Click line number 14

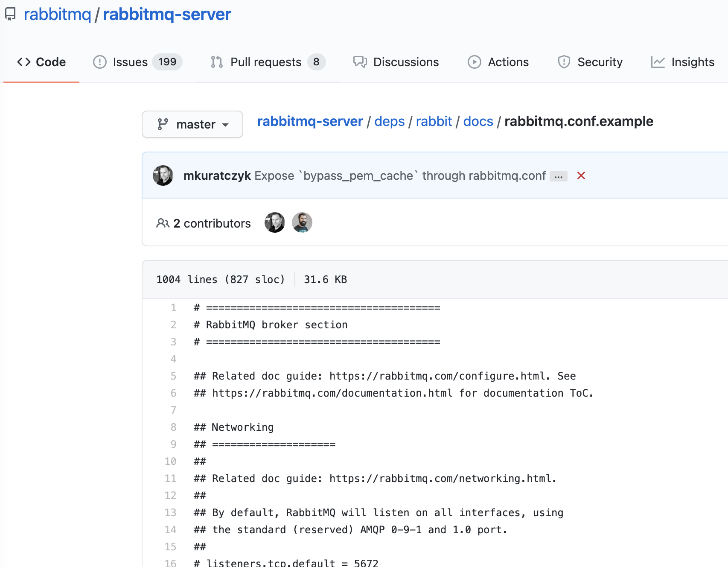pyautogui.click(x=170, y=529)
